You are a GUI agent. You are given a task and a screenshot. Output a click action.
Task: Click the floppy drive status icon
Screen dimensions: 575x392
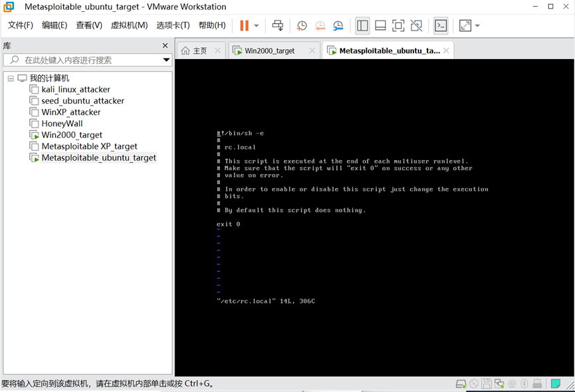[487, 384]
